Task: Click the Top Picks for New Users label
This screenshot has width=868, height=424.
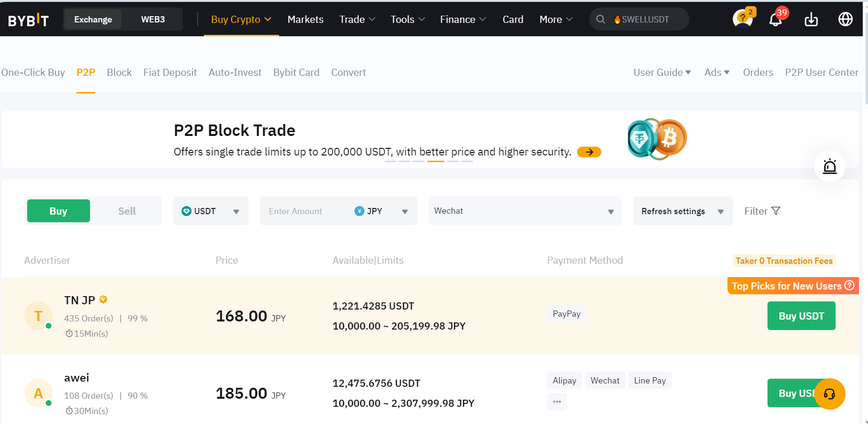Action: pyautogui.click(x=787, y=286)
